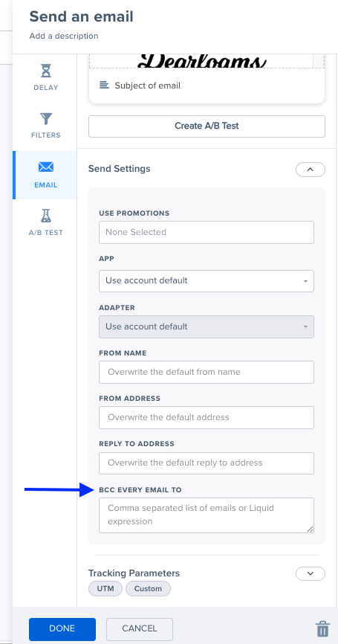Screen dimensions: 338x644
Task: Click the subject lines icon
Action: [104, 85]
